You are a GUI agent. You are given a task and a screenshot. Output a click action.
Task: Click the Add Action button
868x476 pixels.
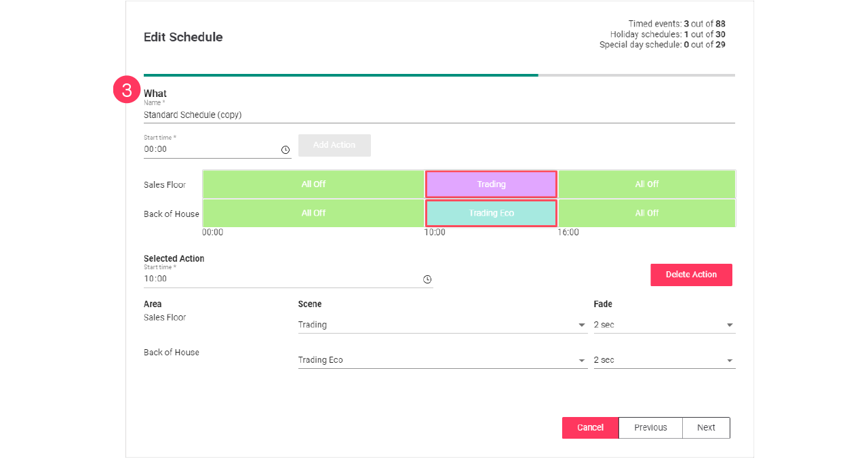pyautogui.click(x=334, y=145)
